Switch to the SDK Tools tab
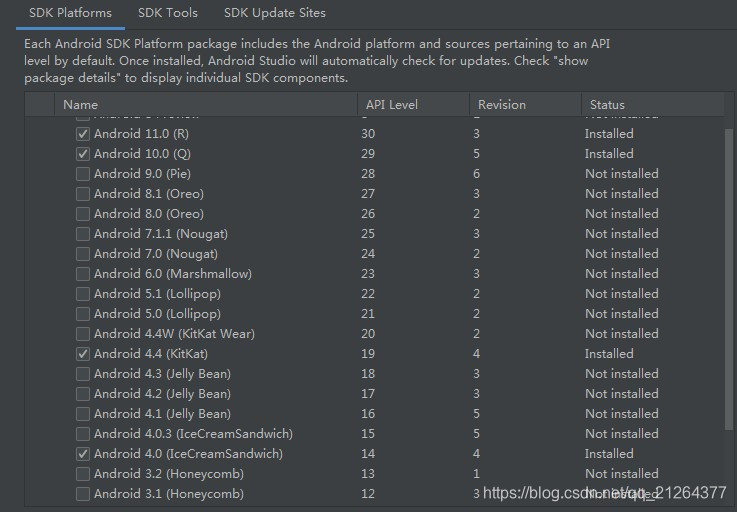 (168, 13)
